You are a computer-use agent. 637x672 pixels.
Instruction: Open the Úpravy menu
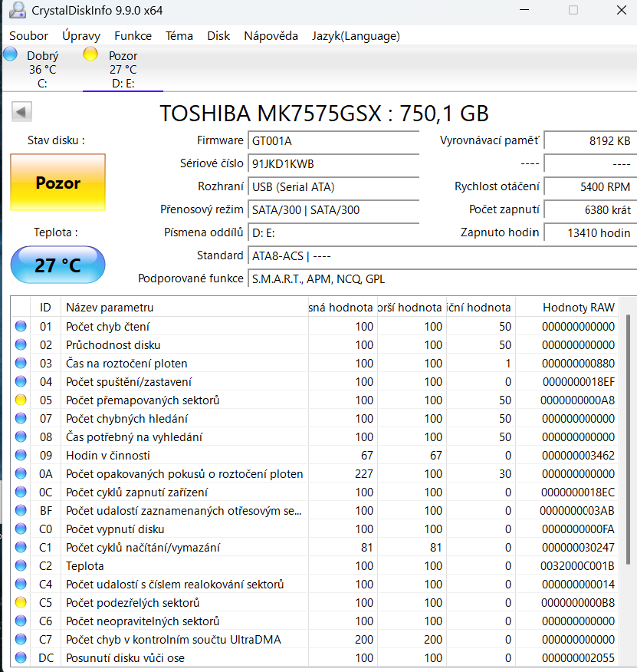coord(81,36)
